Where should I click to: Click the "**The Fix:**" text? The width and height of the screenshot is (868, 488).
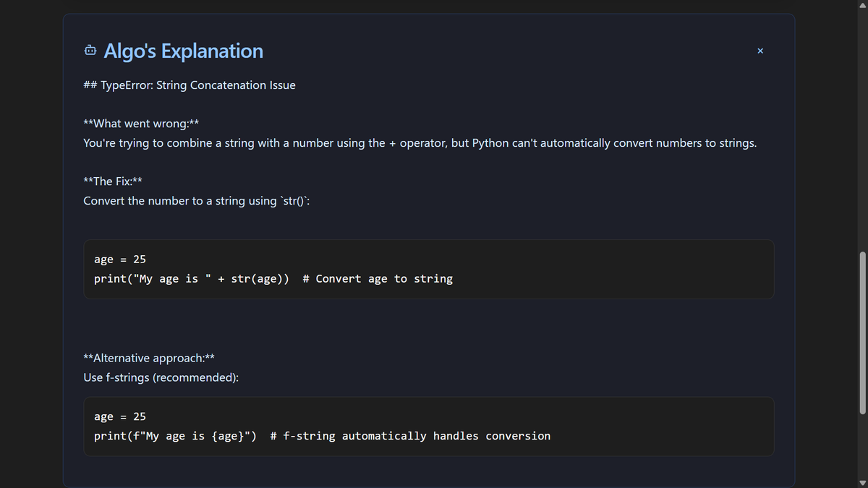[112, 181]
